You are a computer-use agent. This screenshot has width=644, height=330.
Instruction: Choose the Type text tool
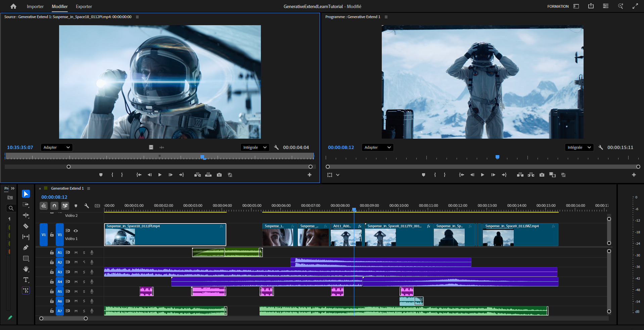coord(26,280)
